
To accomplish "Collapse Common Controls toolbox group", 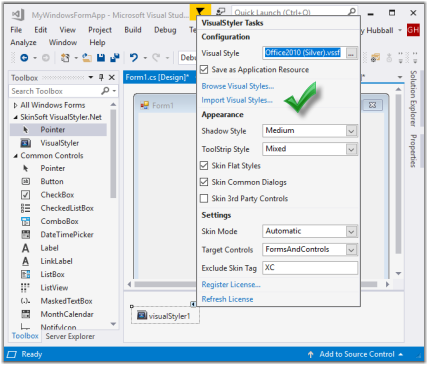I will (x=15, y=156).
